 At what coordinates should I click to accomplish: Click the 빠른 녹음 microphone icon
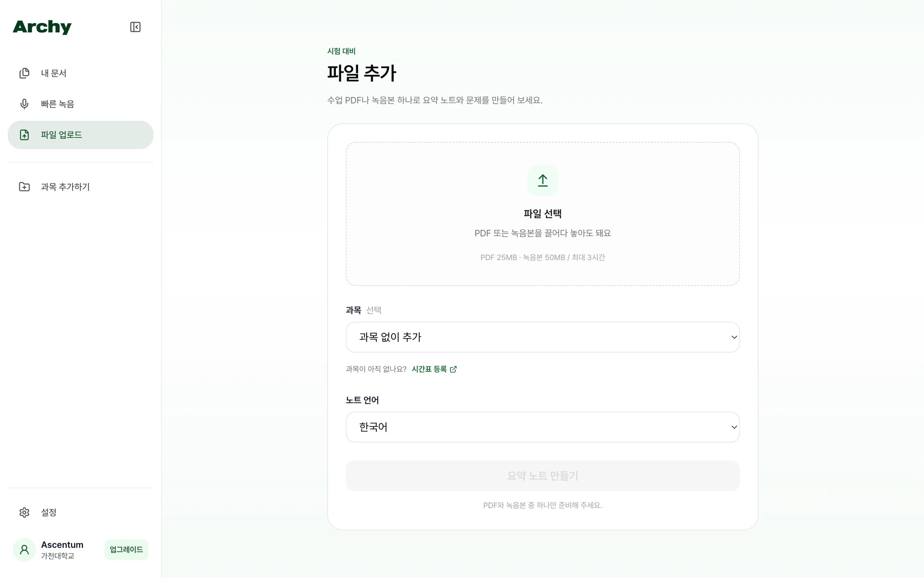(24, 104)
